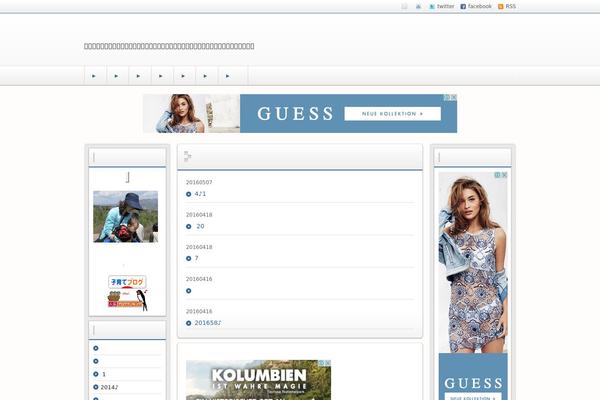This screenshot has height=400, width=600.
Task: Click the model photo in the top banner
Action: (x=191, y=113)
